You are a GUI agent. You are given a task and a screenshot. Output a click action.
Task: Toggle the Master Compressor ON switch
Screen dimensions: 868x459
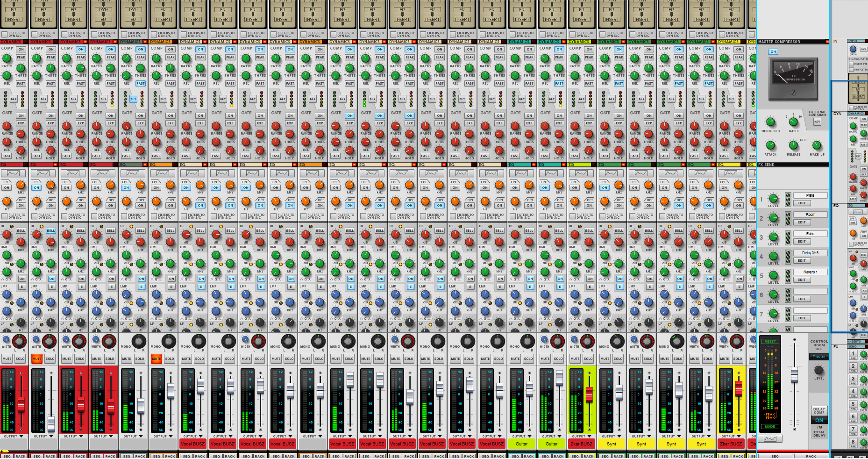(x=773, y=52)
